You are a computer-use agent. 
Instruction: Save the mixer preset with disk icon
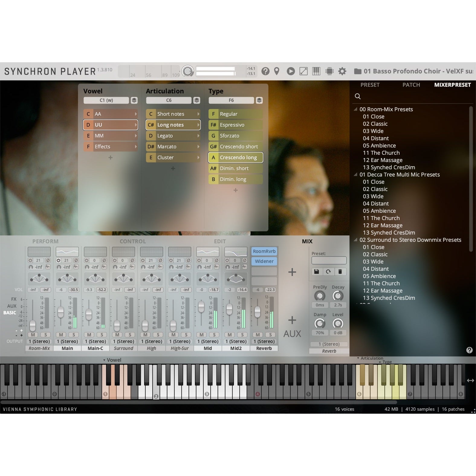316,272
